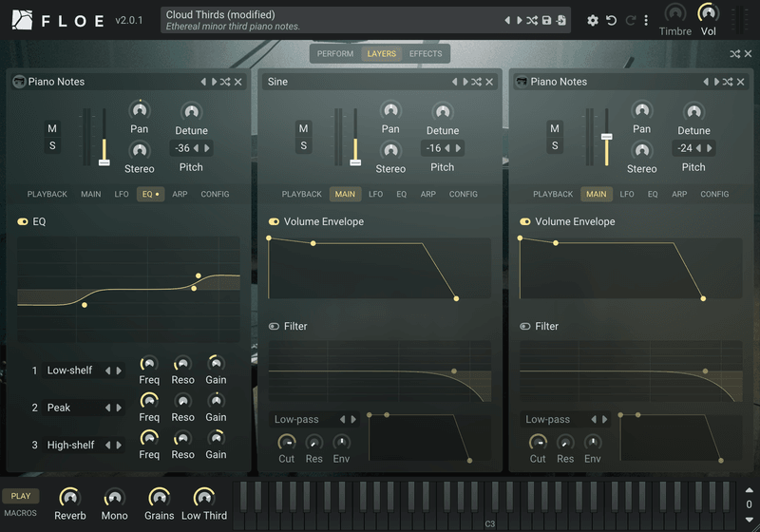Select next instrument on third Piano Notes layer

(x=716, y=82)
